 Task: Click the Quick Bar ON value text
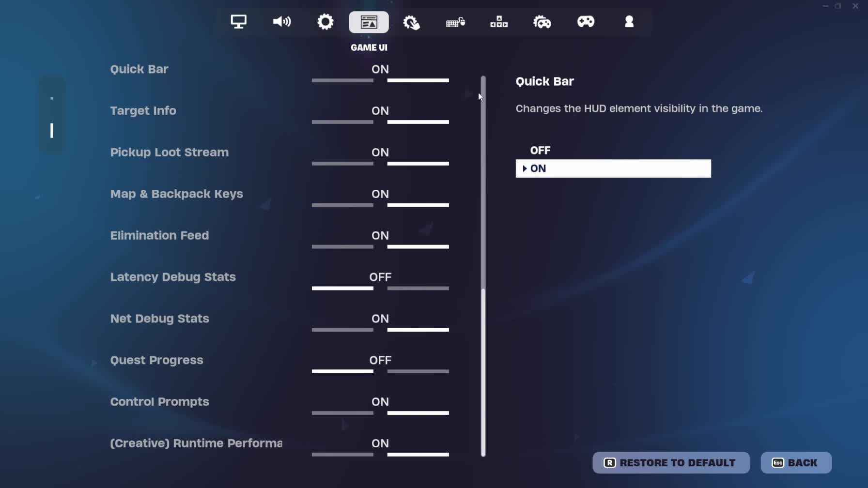pyautogui.click(x=380, y=69)
